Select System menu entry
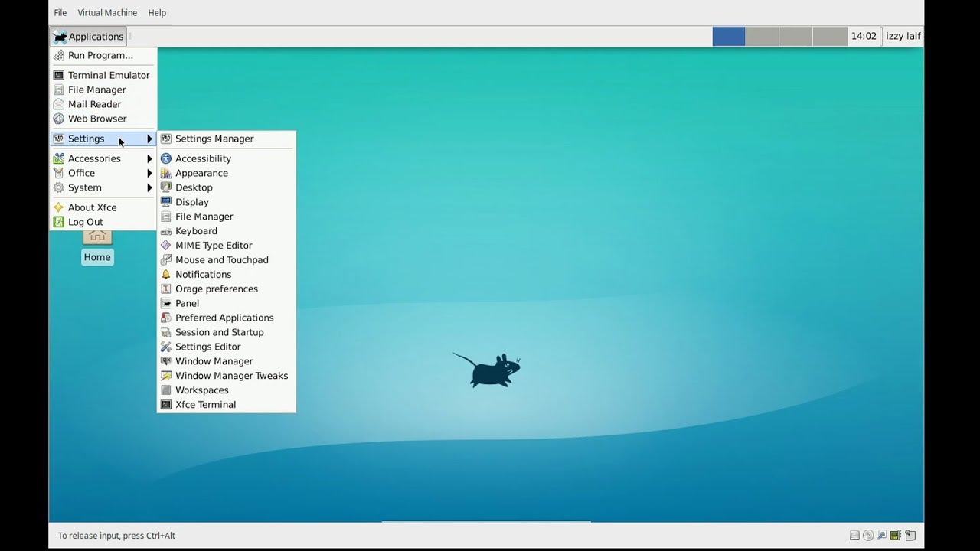This screenshot has width=980, height=551. [103, 187]
